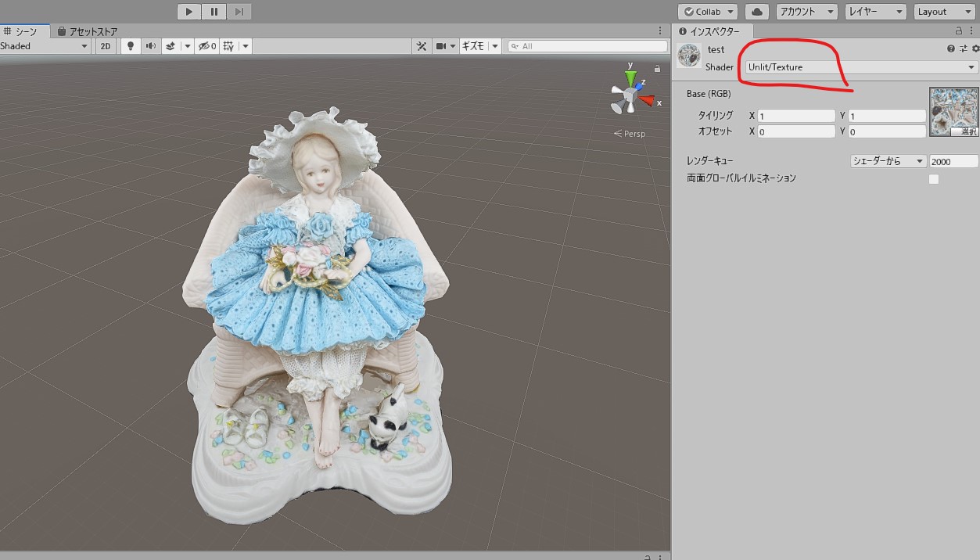980x560 pixels.
Task: Toggle 2D view mode button
Action: pos(106,46)
